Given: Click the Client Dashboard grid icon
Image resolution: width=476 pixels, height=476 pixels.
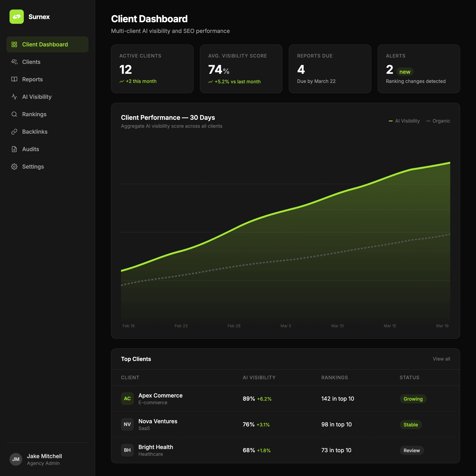Looking at the screenshot, I should point(14,44).
